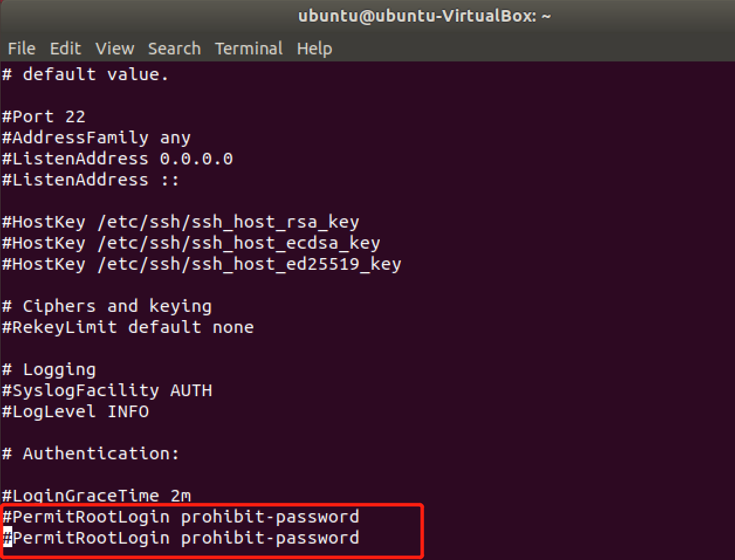The width and height of the screenshot is (735, 560).
Task: Click the #Port 22 line
Action: click(x=44, y=116)
